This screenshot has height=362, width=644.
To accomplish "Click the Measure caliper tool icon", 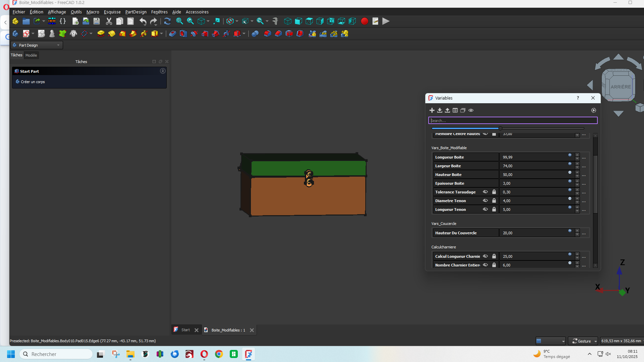I will point(275,21).
